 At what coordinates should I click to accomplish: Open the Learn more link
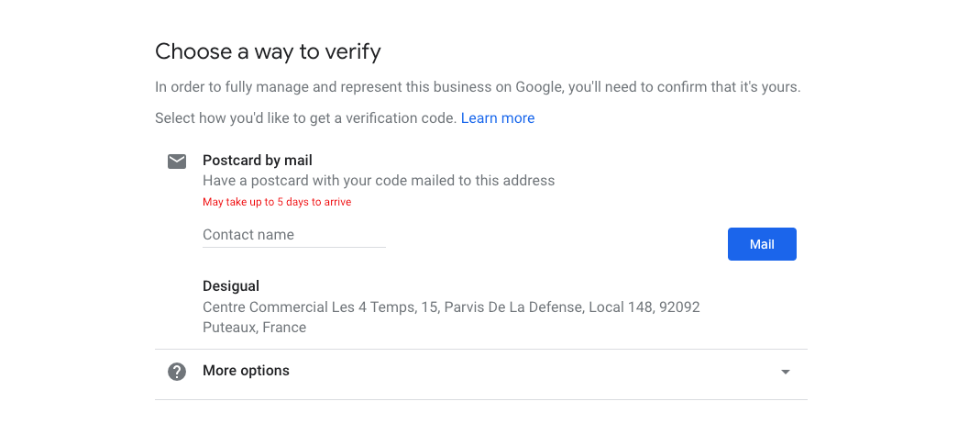pos(498,118)
